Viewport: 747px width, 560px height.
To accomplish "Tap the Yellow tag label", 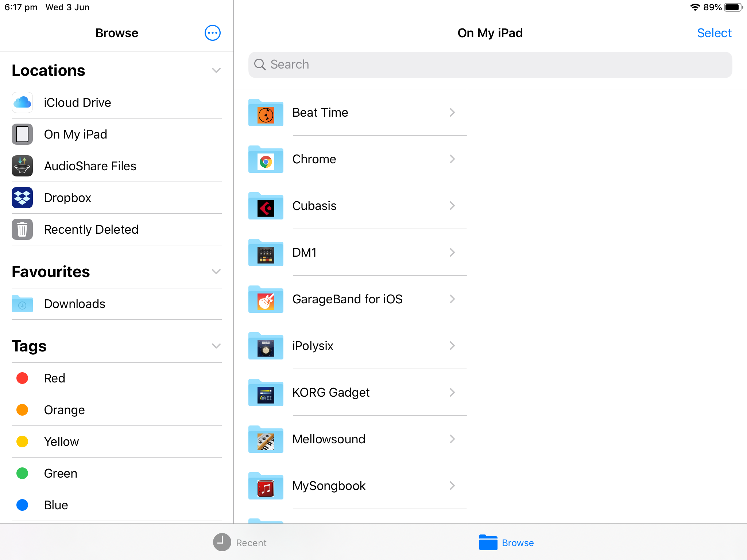I will [61, 442].
